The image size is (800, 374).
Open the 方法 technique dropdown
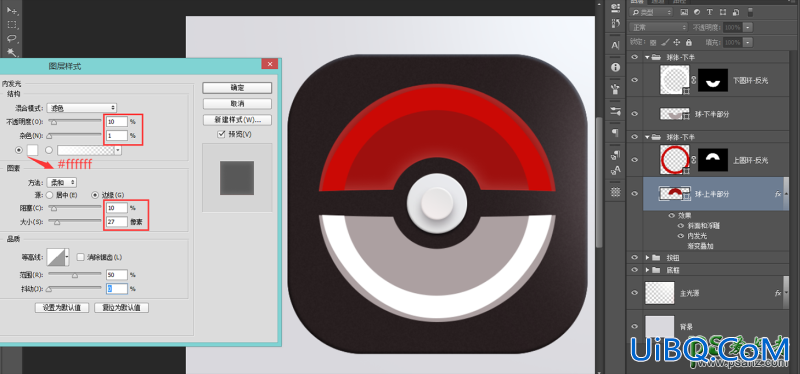62,182
